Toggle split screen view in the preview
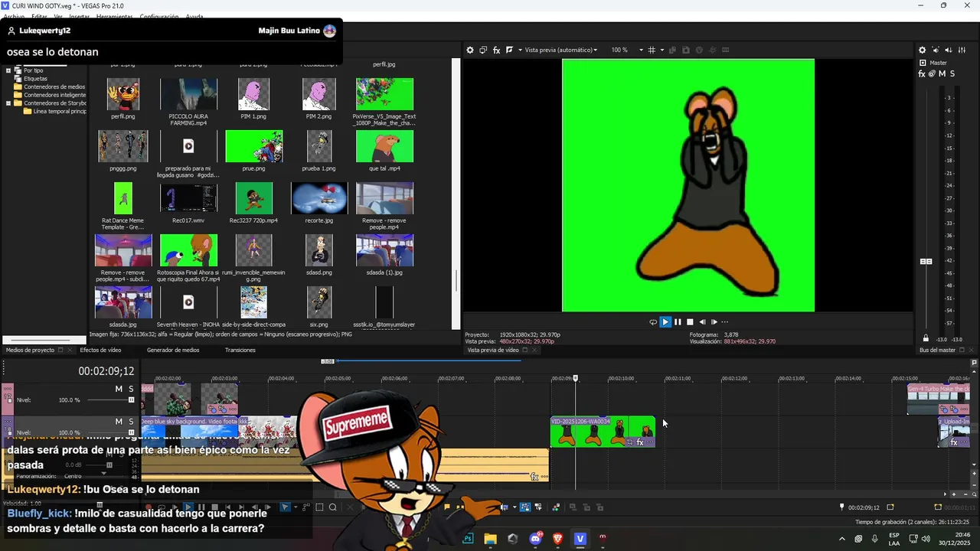The height and width of the screenshot is (551, 980). tap(509, 50)
